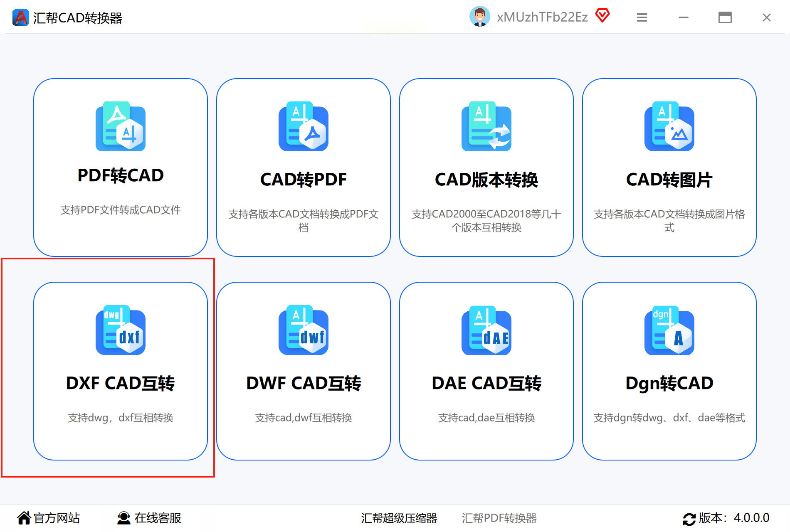Viewport: 790px width, 532px height.
Task: Click the DWF CAD互转 heading
Action: (x=304, y=383)
